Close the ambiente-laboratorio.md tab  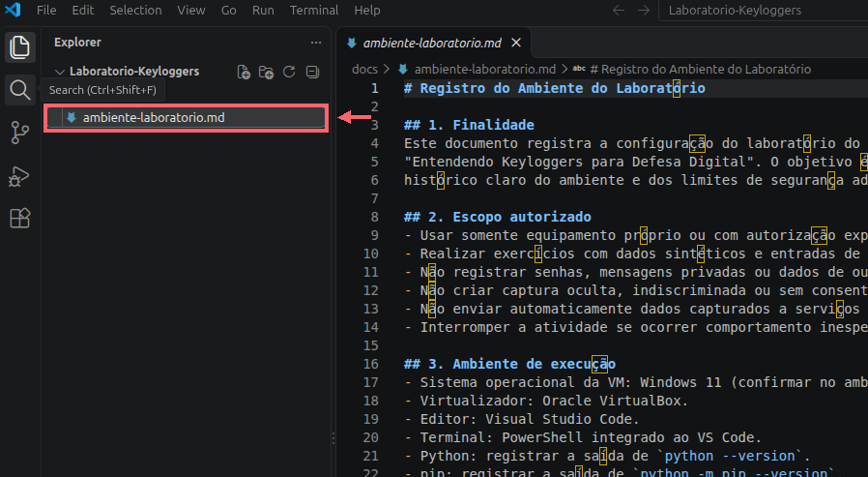point(516,43)
